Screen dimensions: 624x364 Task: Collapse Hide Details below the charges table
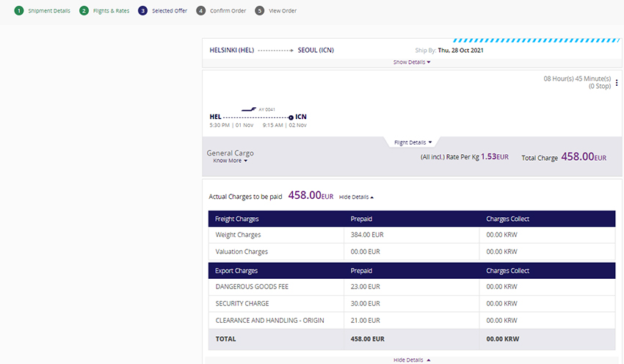tap(411, 360)
